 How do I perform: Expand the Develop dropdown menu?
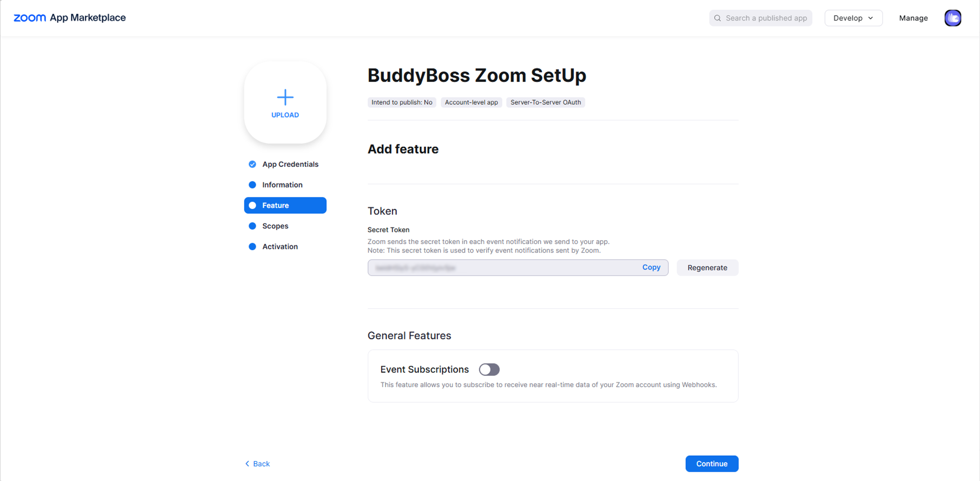point(853,18)
